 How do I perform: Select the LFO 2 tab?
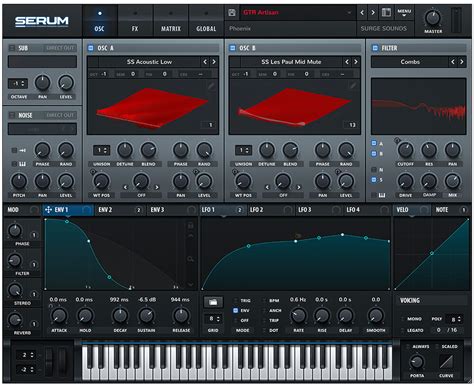pyautogui.click(x=270, y=210)
